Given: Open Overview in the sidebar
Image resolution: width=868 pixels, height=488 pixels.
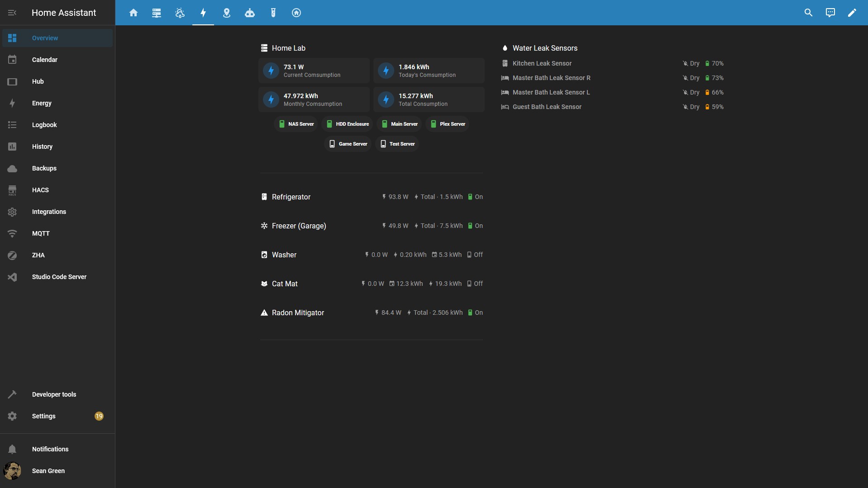Looking at the screenshot, I should click(x=57, y=38).
